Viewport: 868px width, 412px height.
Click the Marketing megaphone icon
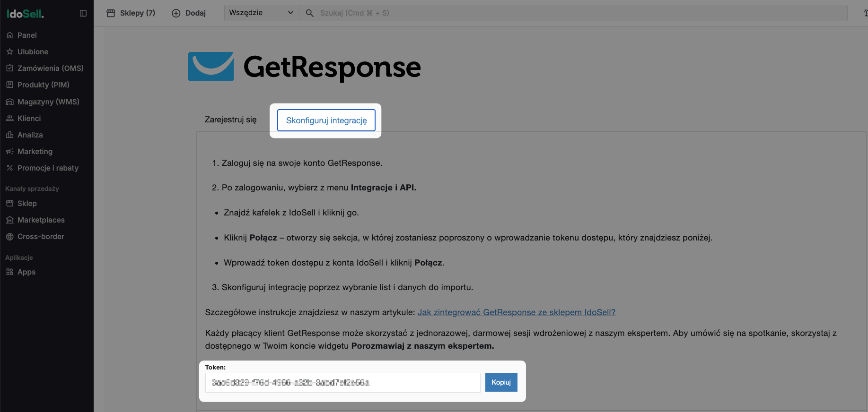[x=9, y=151]
